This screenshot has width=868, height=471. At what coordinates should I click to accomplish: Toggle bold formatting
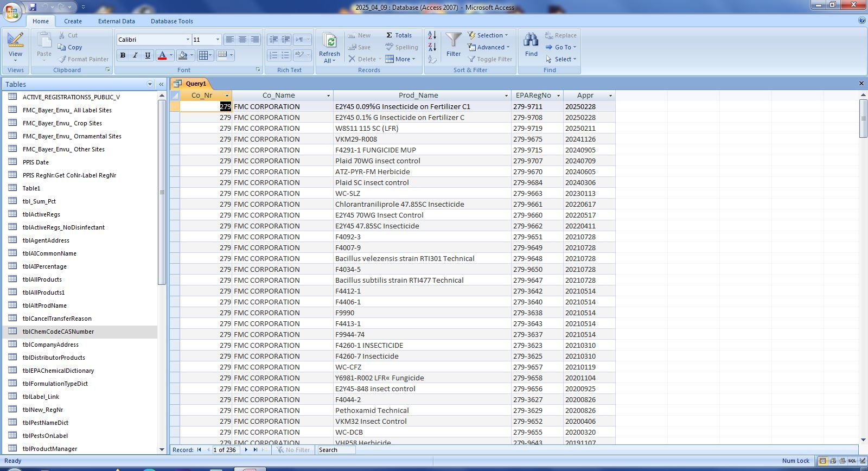(123, 55)
